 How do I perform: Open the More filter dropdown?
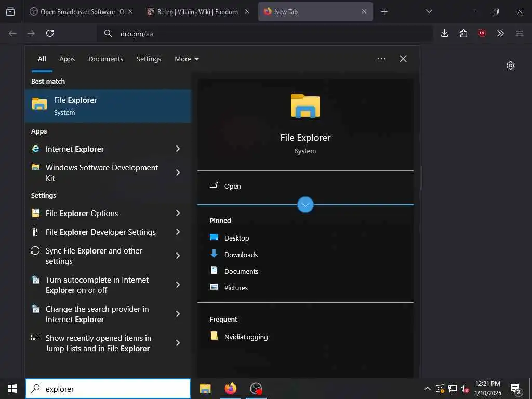187,59
